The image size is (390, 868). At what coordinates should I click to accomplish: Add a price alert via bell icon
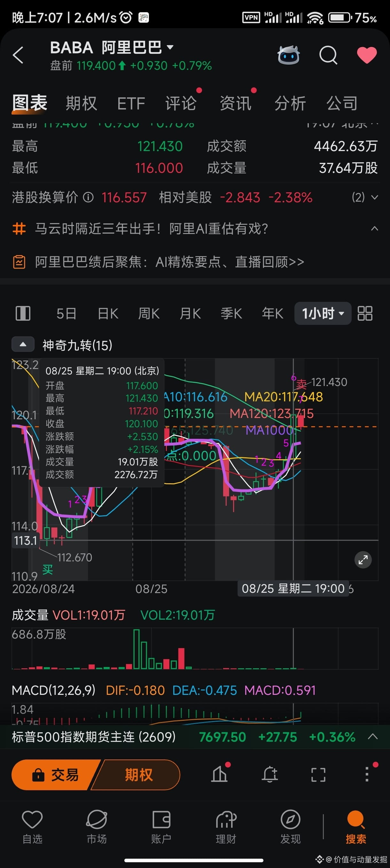click(x=269, y=774)
